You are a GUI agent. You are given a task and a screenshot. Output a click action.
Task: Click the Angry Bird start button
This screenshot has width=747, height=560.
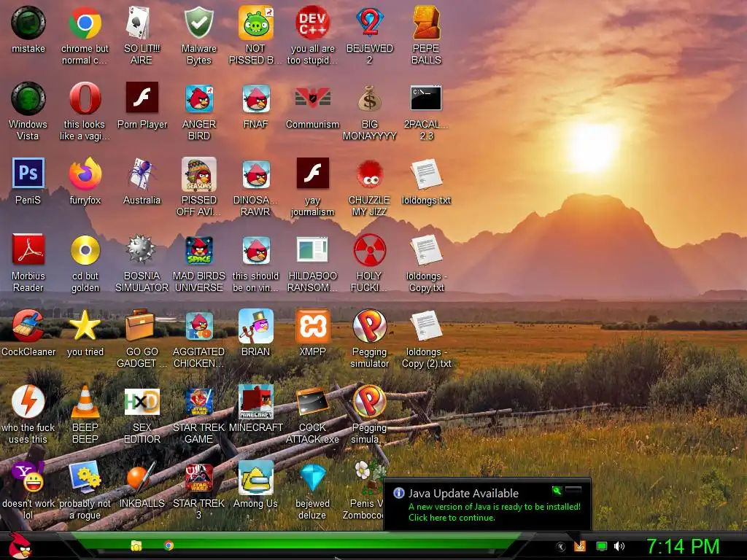(20, 545)
